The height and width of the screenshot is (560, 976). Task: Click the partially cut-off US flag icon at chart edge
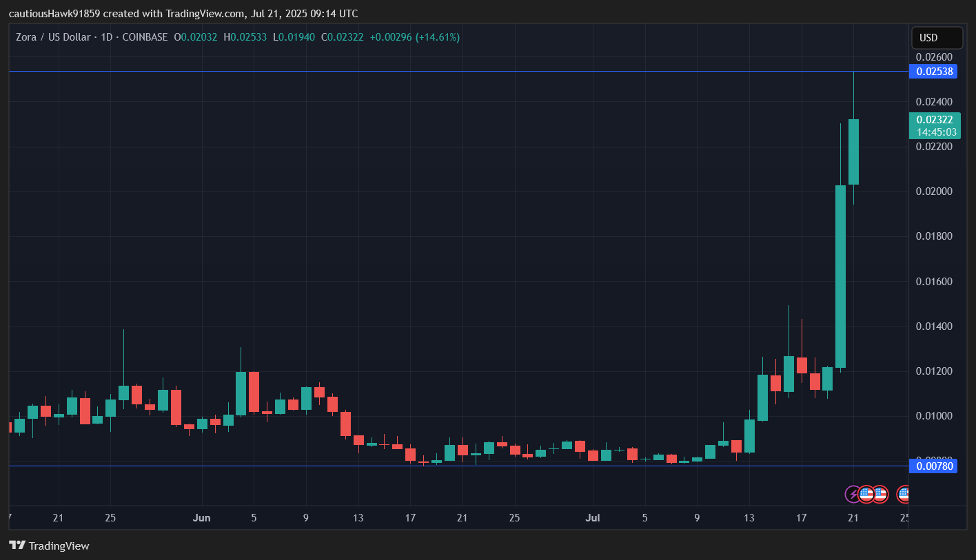pos(904,494)
